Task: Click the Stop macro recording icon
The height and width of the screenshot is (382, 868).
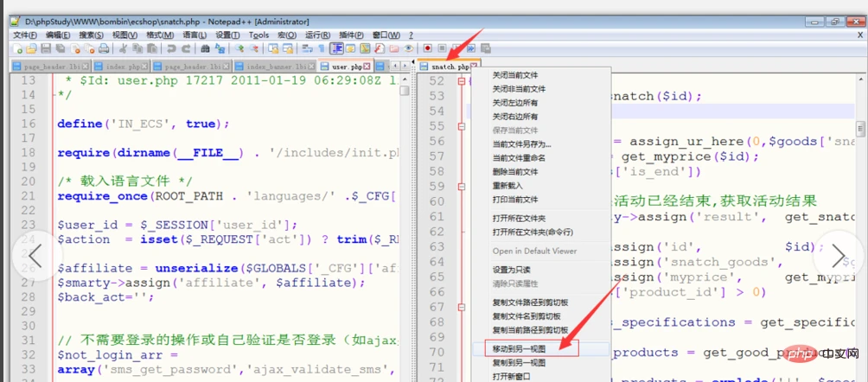Action: point(443,48)
